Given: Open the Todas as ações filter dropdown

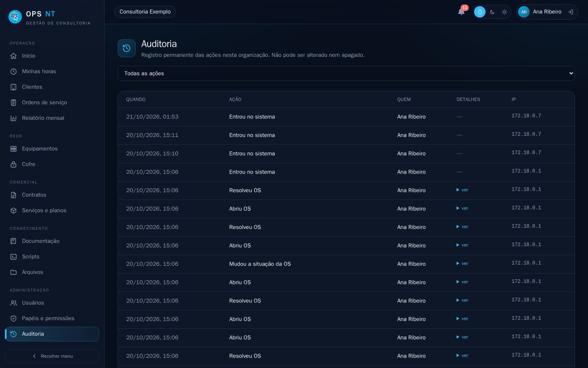Looking at the screenshot, I should (346, 73).
